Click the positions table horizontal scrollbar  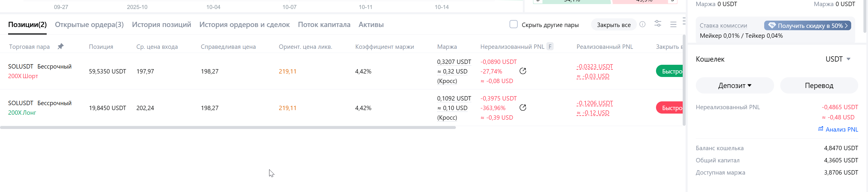228,128
